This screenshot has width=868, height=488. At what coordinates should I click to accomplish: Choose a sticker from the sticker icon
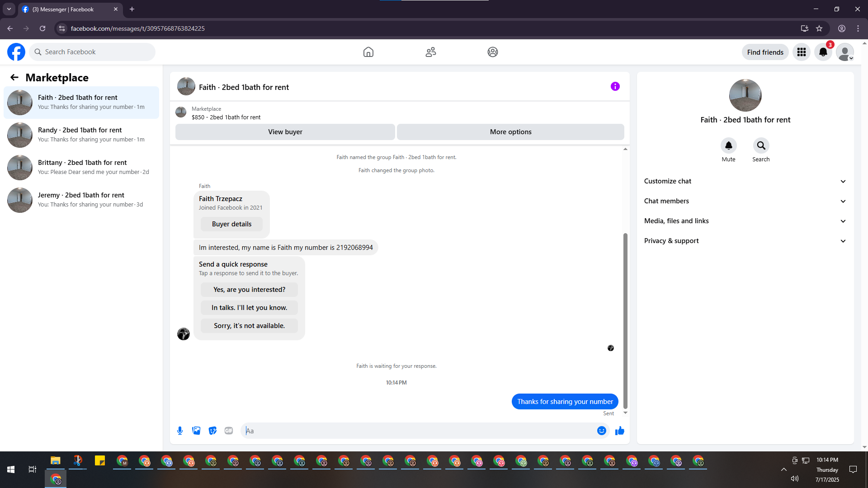point(212,431)
